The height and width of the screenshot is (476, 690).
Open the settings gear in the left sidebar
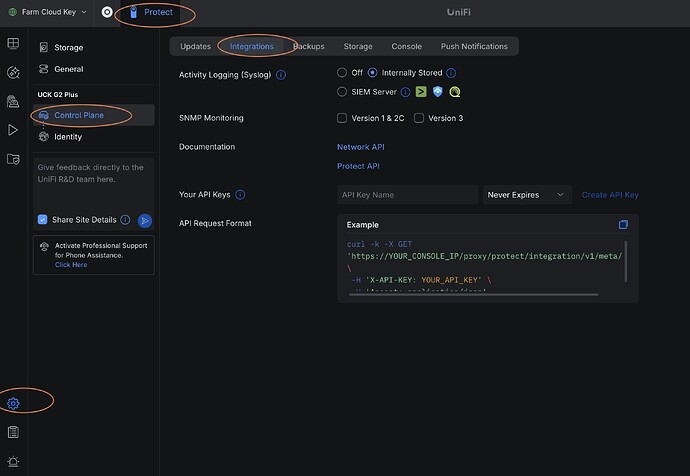click(x=13, y=404)
